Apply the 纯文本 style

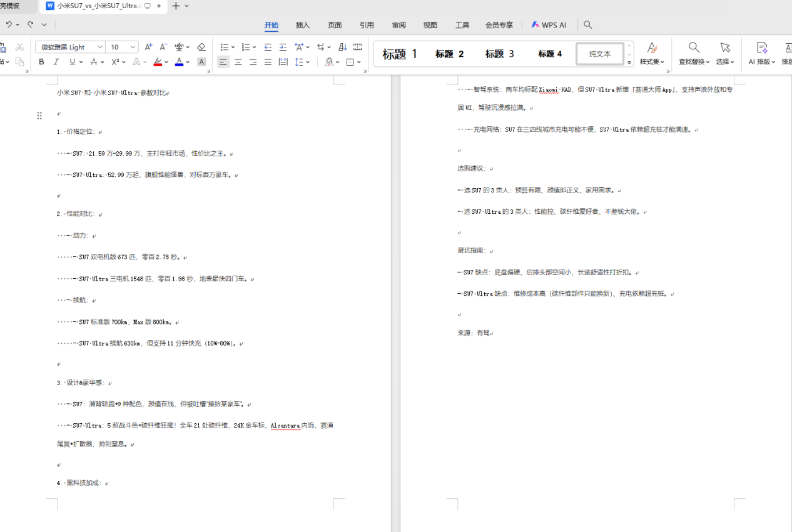(x=600, y=54)
